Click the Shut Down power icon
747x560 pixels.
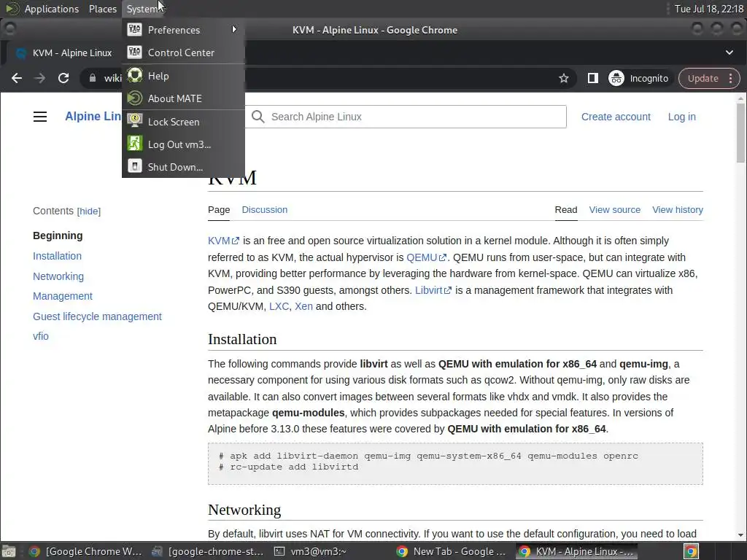click(x=135, y=166)
